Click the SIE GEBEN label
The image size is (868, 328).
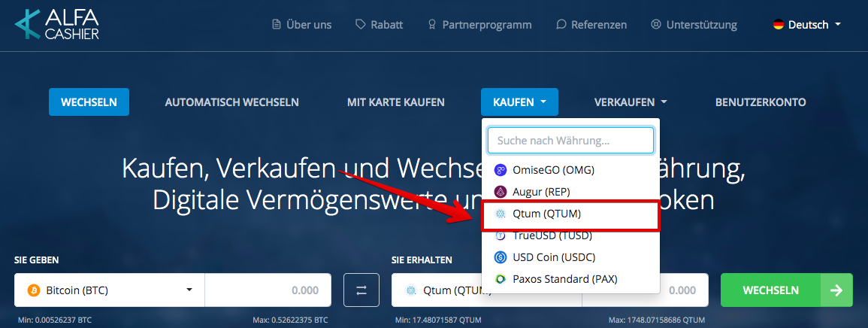click(x=37, y=260)
